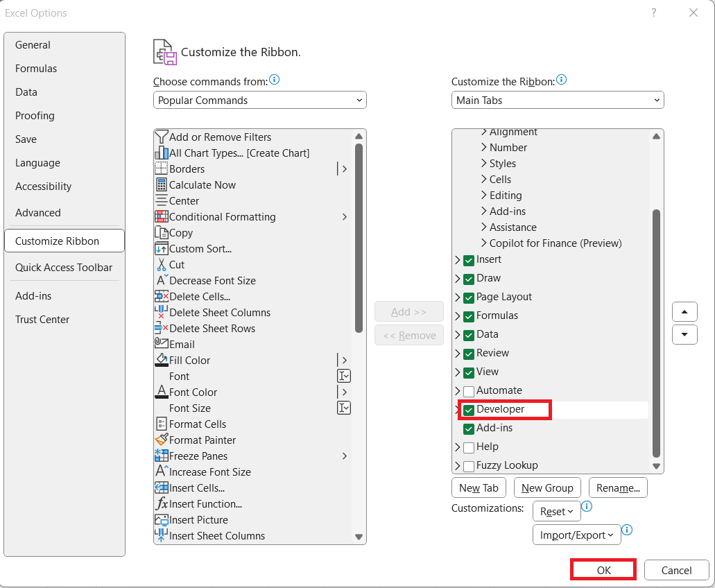The height and width of the screenshot is (588, 715).
Task: Uncheck the Page Layout tab checkbox
Action: pos(468,297)
